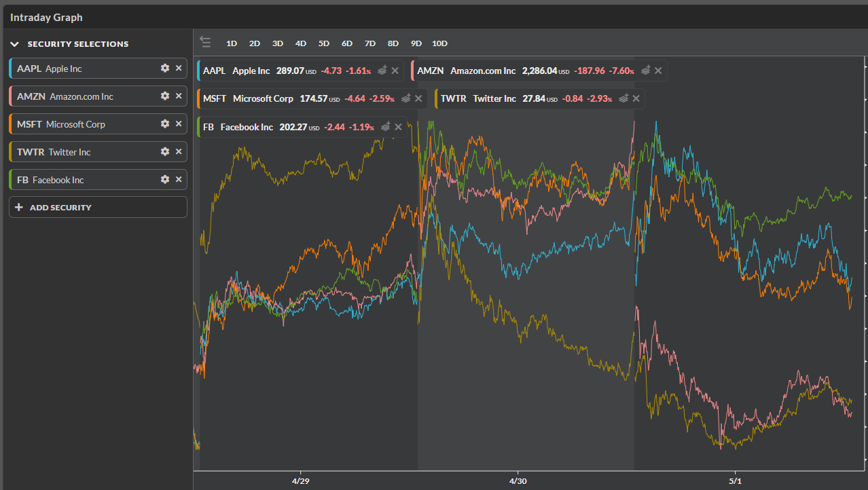Click the 4/30 date label on time axis
This screenshot has width=868, height=490.
(x=518, y=480)
